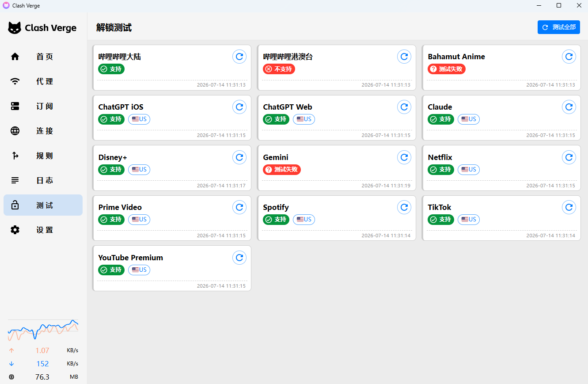Image resolution: width=588 pixels, height=384 pixels.
Task: Go to the 代理 proxies page
Action: pyautogui.click(x=43, y=81)
